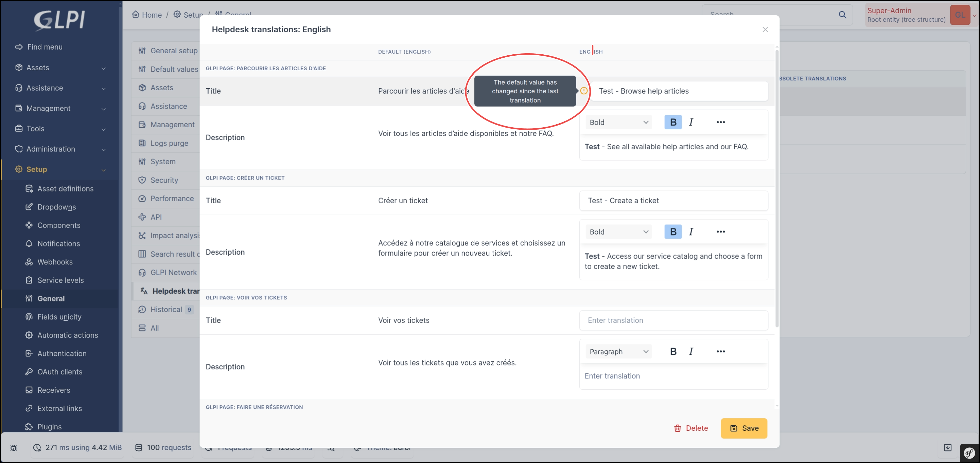Click the red Delete button
980x463 pixels.
[x=690, y=428]
